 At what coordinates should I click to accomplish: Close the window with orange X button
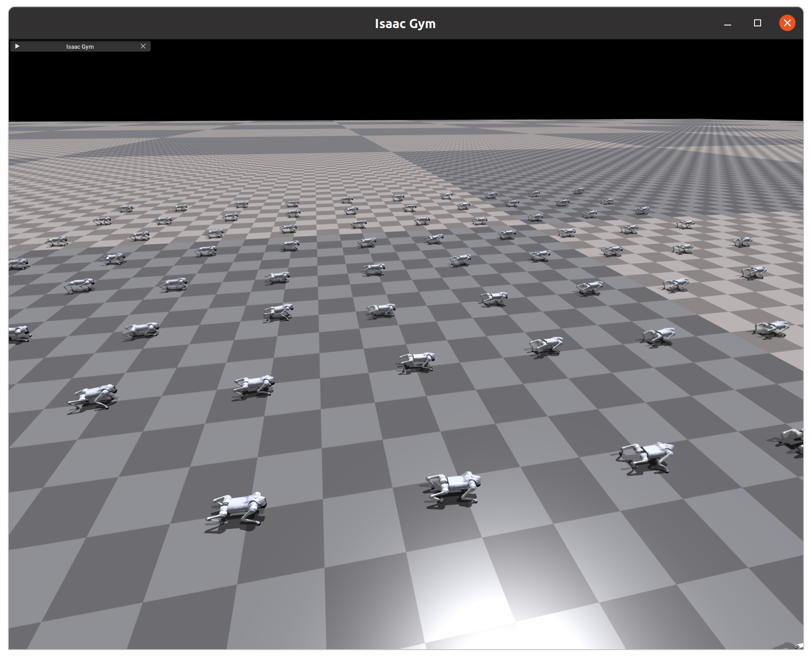pos(787,23)
